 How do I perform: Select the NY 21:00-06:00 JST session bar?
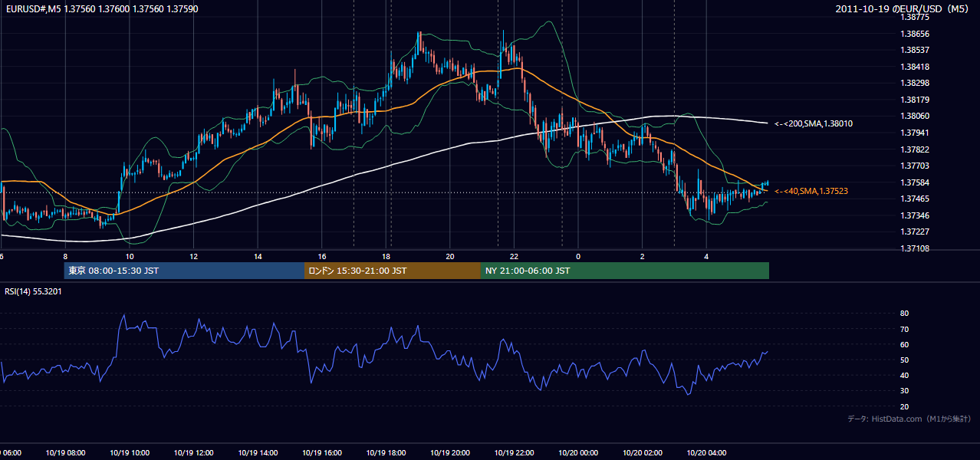625,271
